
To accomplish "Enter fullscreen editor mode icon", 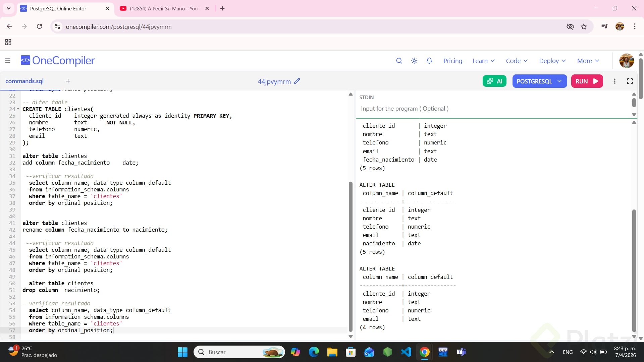I will [x=630, y=81].
